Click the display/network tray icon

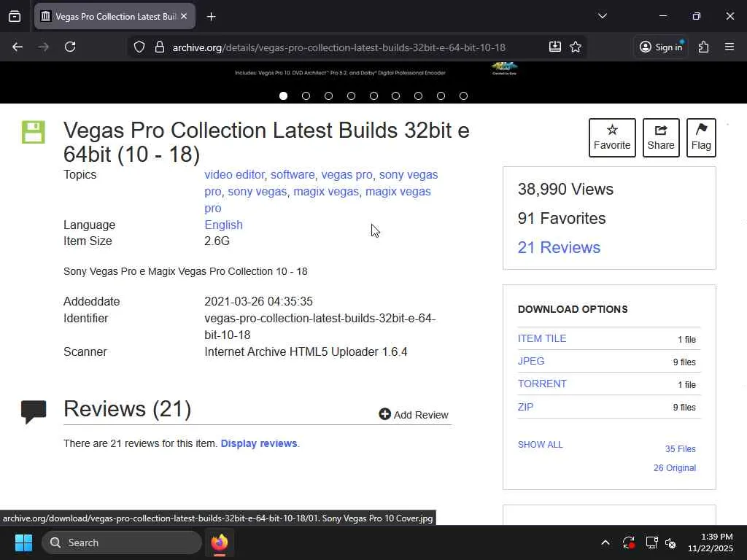[x=651, y=542]
